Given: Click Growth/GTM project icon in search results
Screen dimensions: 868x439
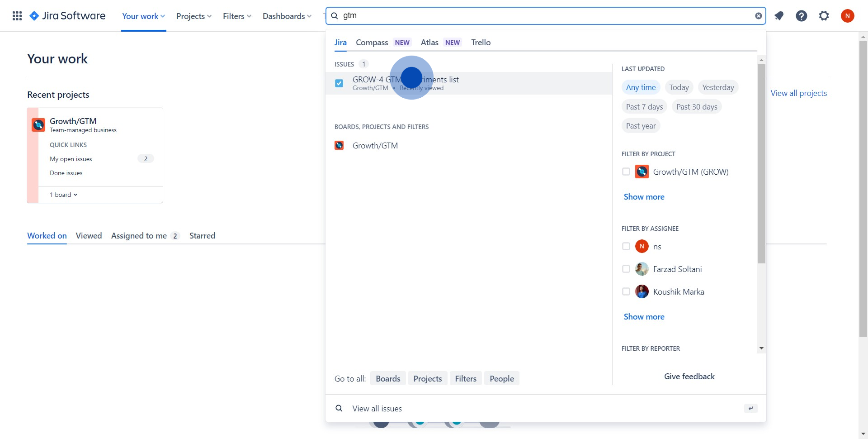Looking at the screenshot, I should 339,145.
